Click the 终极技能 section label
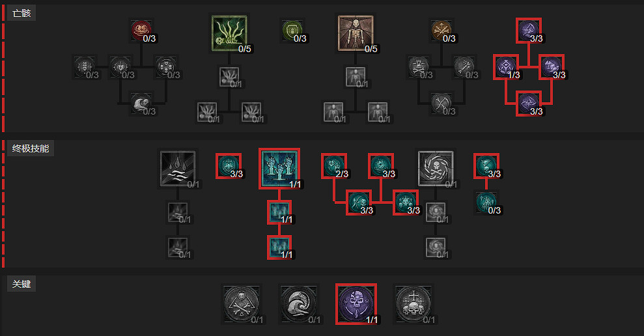644x336 pixels. pyautogui.click(x=31, y=148)
